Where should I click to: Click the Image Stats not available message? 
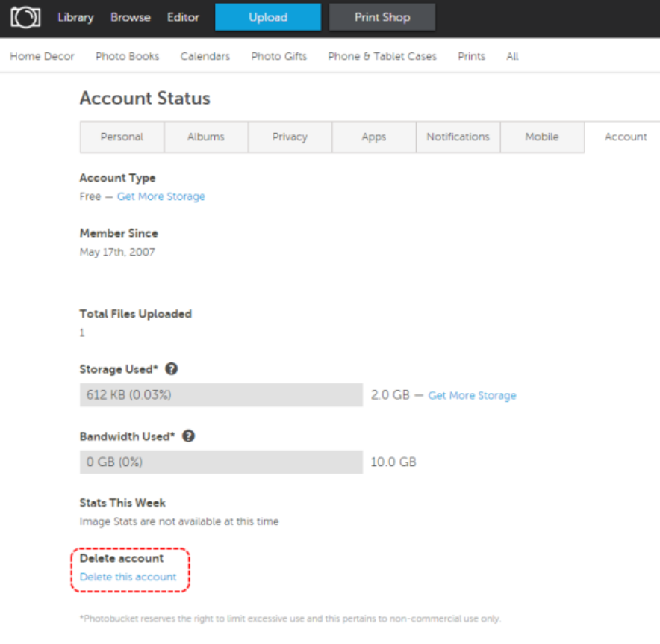click(179, 521)
